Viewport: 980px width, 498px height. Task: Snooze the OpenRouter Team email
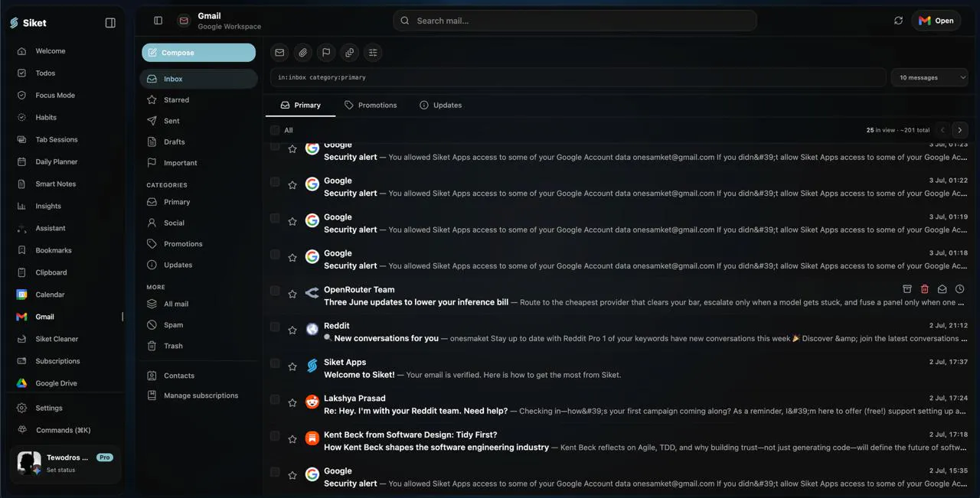(959, 289)
